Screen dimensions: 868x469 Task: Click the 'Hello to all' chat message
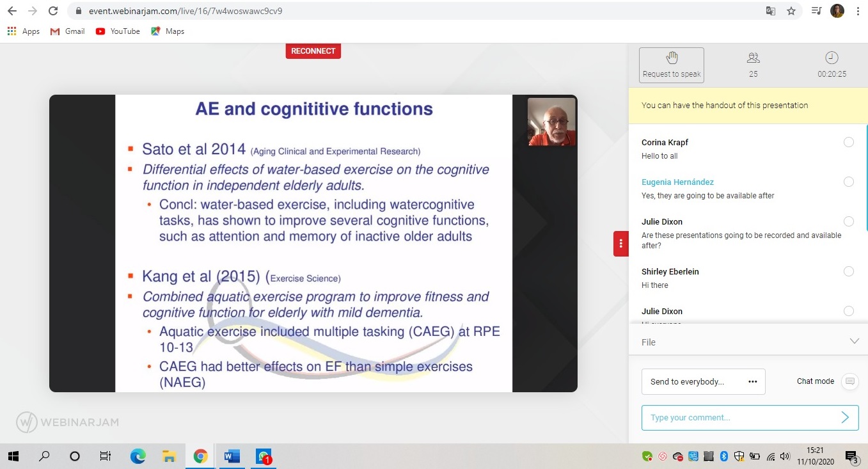point(659,156)
